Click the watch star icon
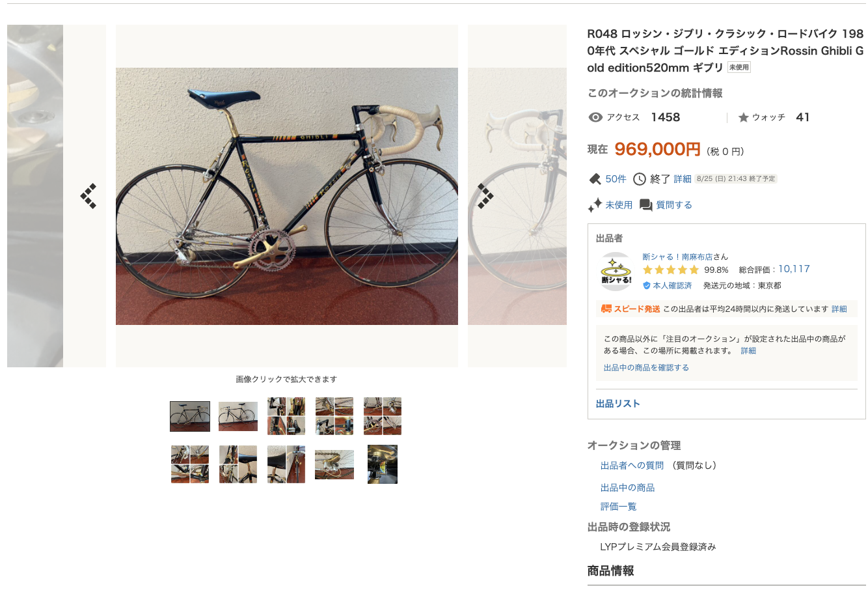Image resolution: width=868 pixels, height=590 pixels. (744, 117)
